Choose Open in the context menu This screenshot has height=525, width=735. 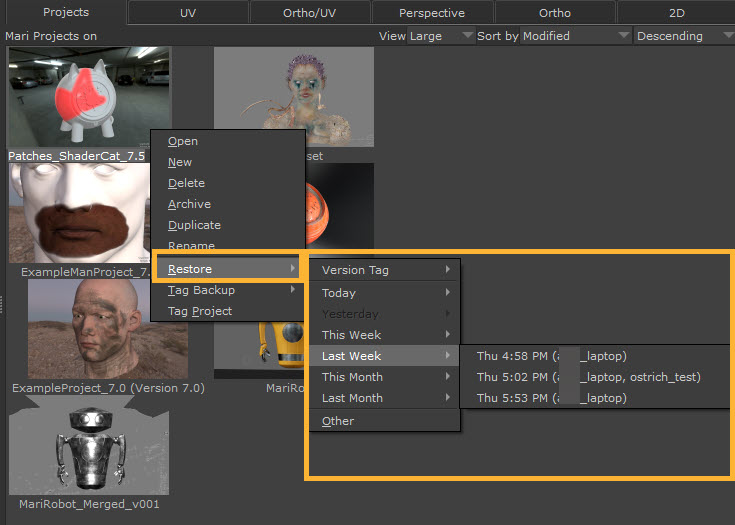pos(183,141)
